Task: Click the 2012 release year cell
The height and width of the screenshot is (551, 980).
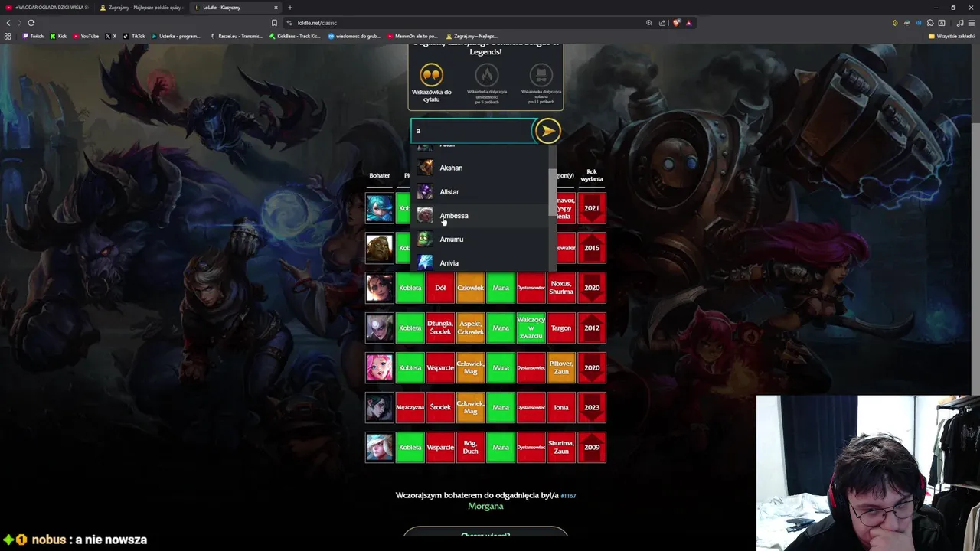Action: point(592,328)
